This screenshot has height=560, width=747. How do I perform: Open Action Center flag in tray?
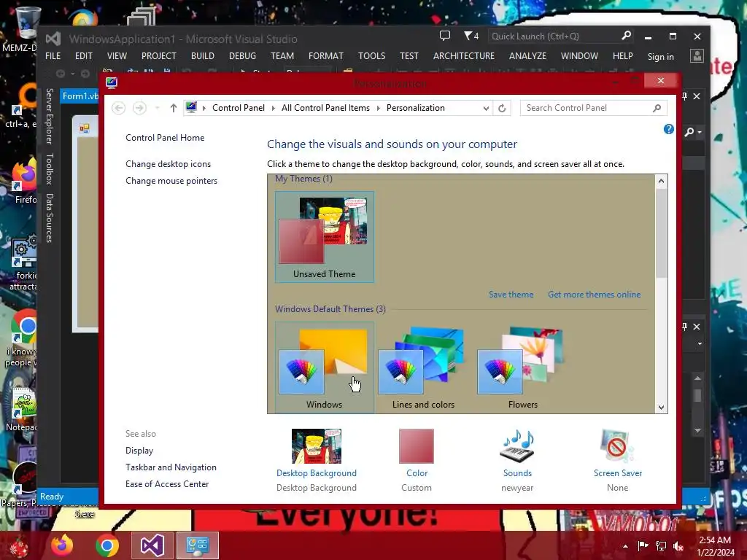tap(643, 546)
